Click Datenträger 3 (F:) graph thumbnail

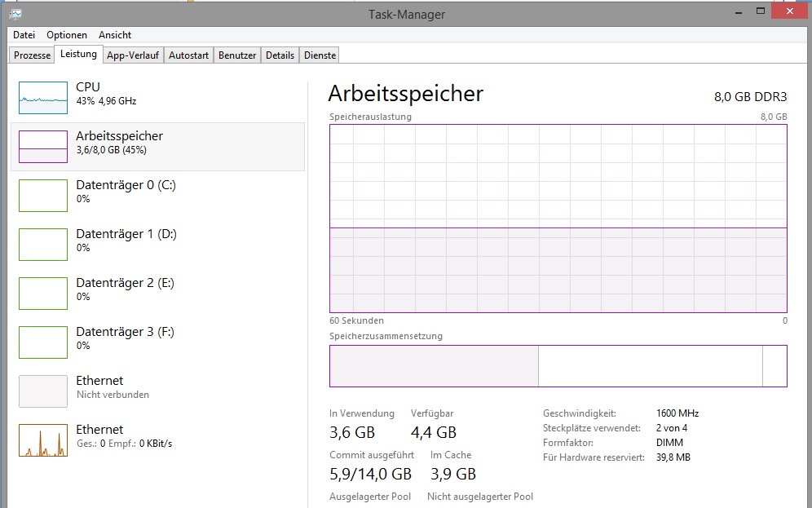click(43, 342)
